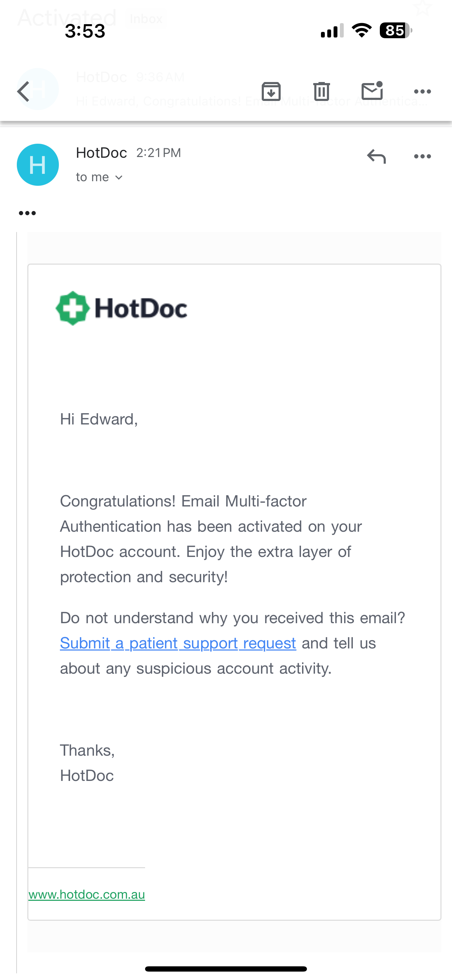Tap the Wi-Fi status icon
This screenshot has height=980, width=452.
coord(362,30)
